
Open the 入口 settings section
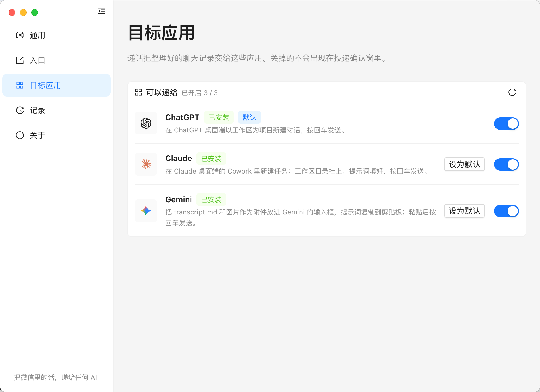click(56, 60)
